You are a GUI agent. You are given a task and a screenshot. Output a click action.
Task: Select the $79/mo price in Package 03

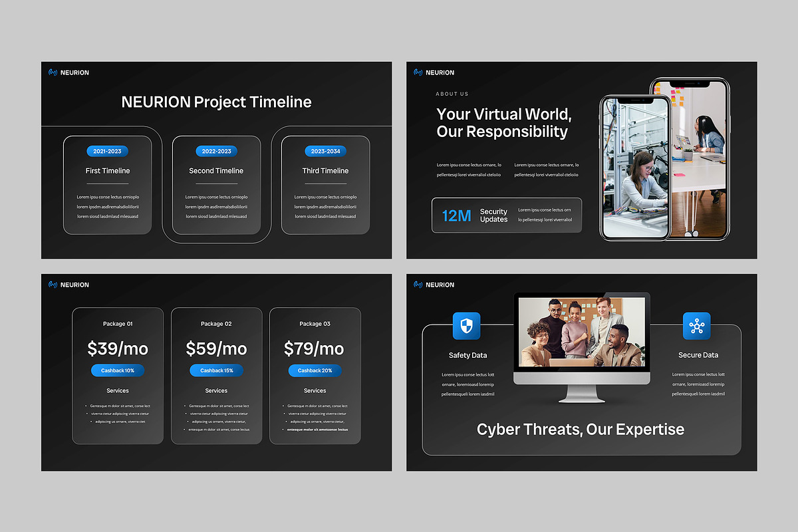[315, 348]
